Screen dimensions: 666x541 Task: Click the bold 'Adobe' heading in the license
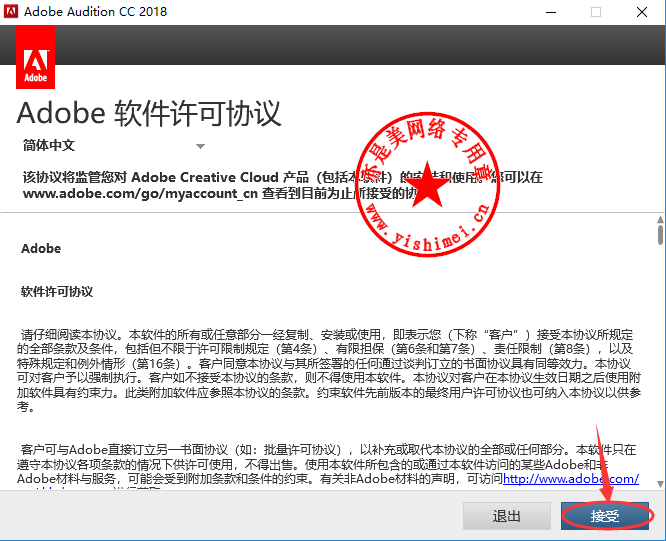(41, 248)
